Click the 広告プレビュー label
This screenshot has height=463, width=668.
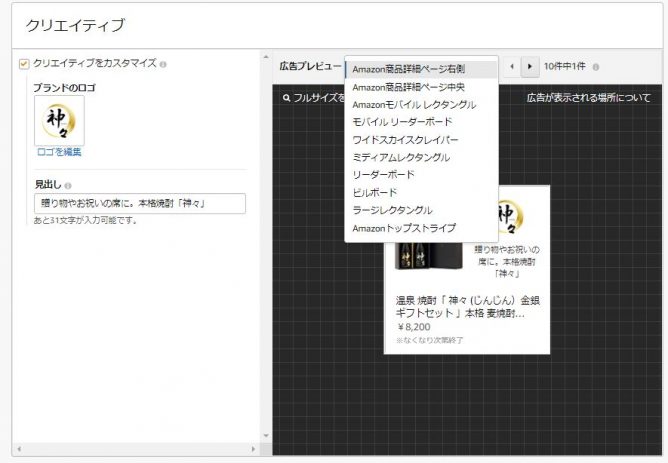point(311,66)
